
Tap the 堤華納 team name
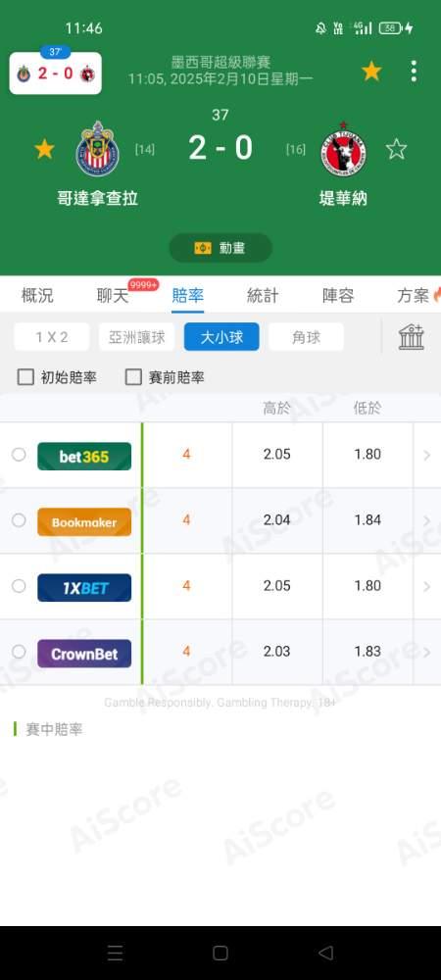(343, 199)
